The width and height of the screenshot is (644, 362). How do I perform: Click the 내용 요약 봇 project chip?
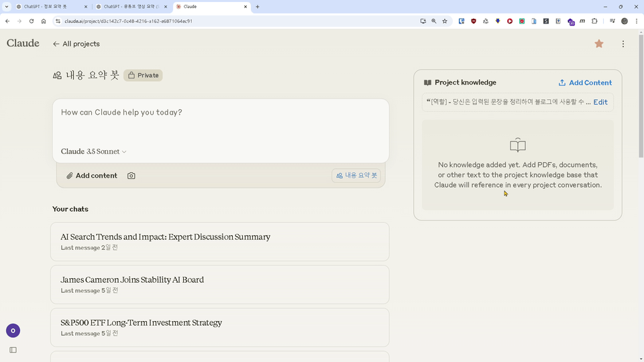click(356, 176)
